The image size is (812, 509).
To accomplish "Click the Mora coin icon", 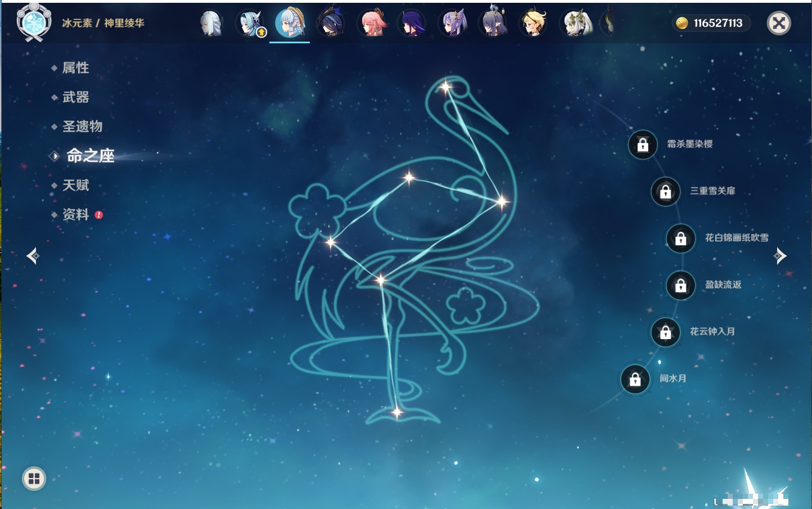I will tap(682, 23).
